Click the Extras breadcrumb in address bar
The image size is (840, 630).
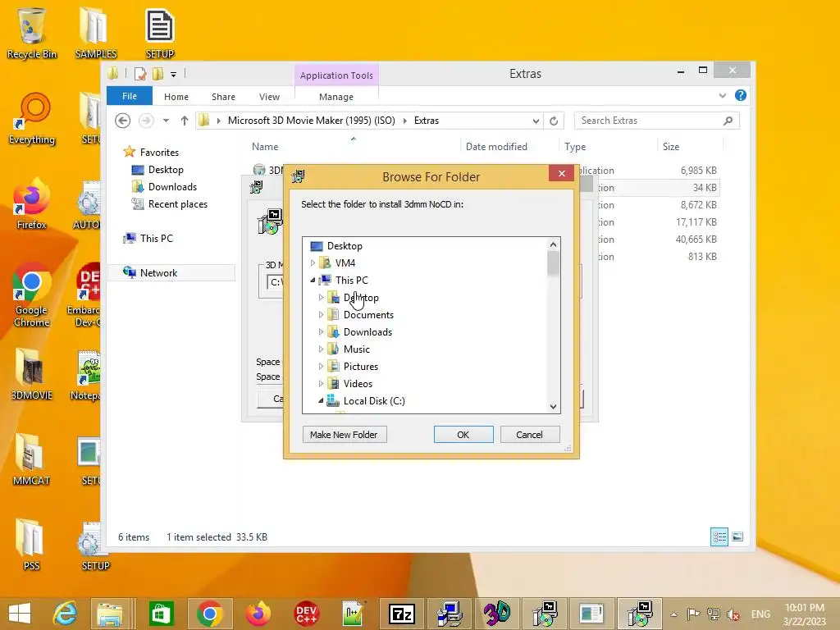427,121
